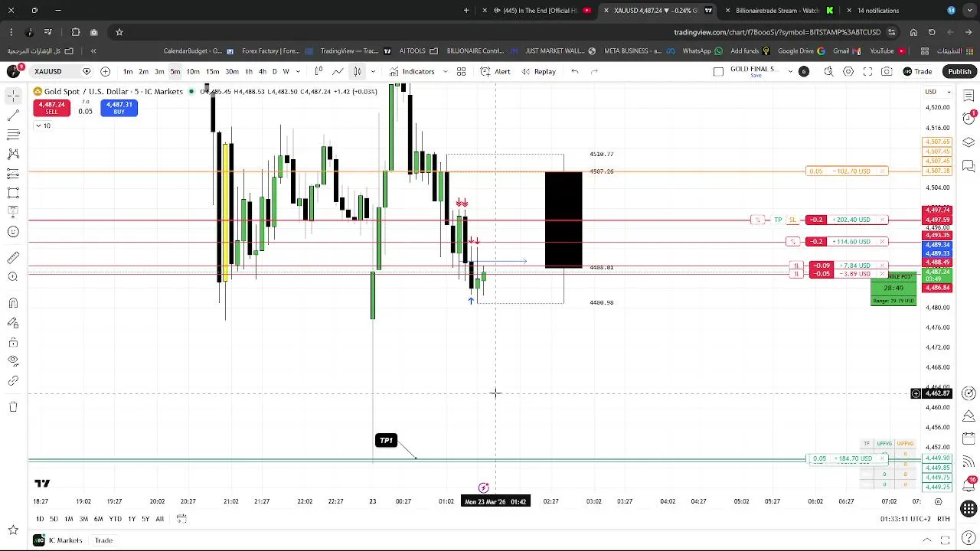Open the chat bubble icon in right sidebar
Screen dimensions: 980x551
(969, 165)
